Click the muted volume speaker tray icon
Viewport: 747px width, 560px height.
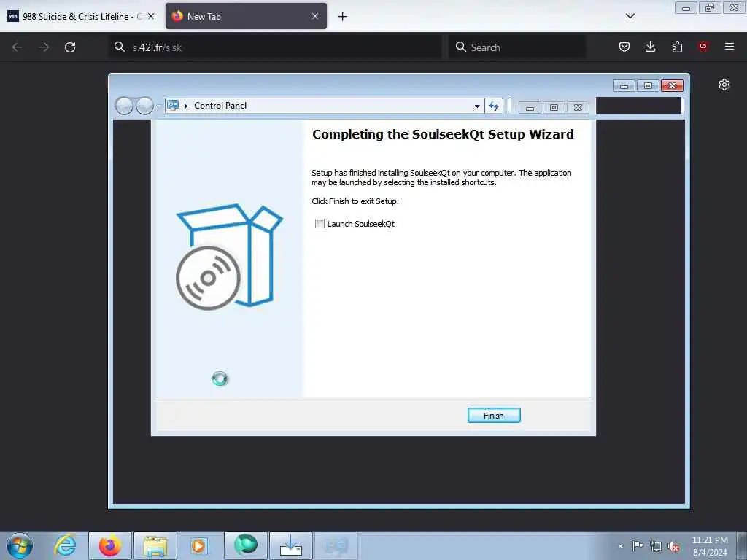(x=673, y=547)
